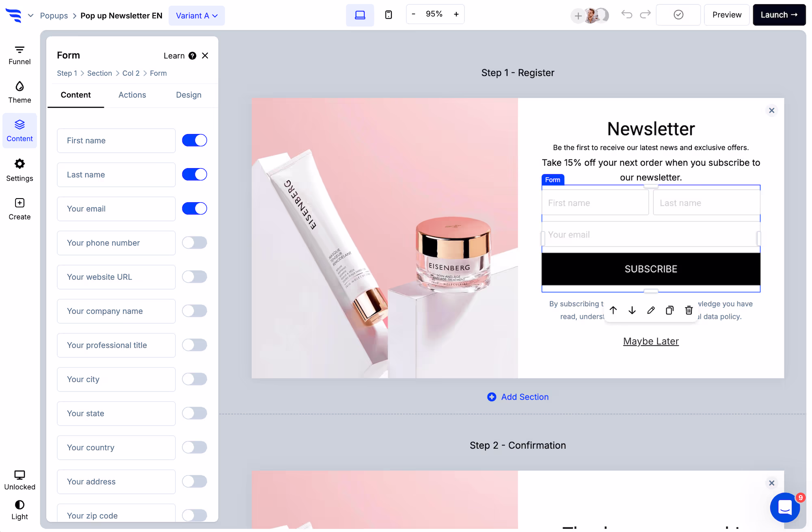
Task: Redo the last change
Action: [x=645, y=15]
